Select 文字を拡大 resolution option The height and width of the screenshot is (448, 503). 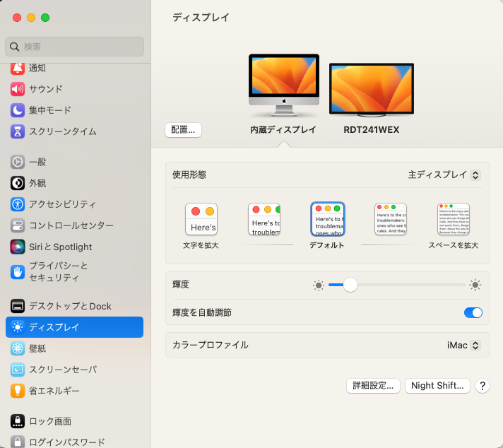point(201,220)
